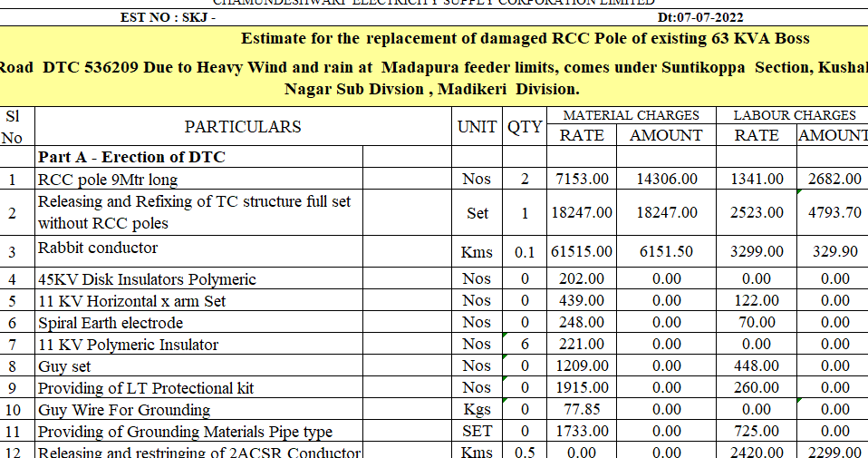Click the PARTICULARS column header cell
Viewport: 868px width, 458px height.
243,126
